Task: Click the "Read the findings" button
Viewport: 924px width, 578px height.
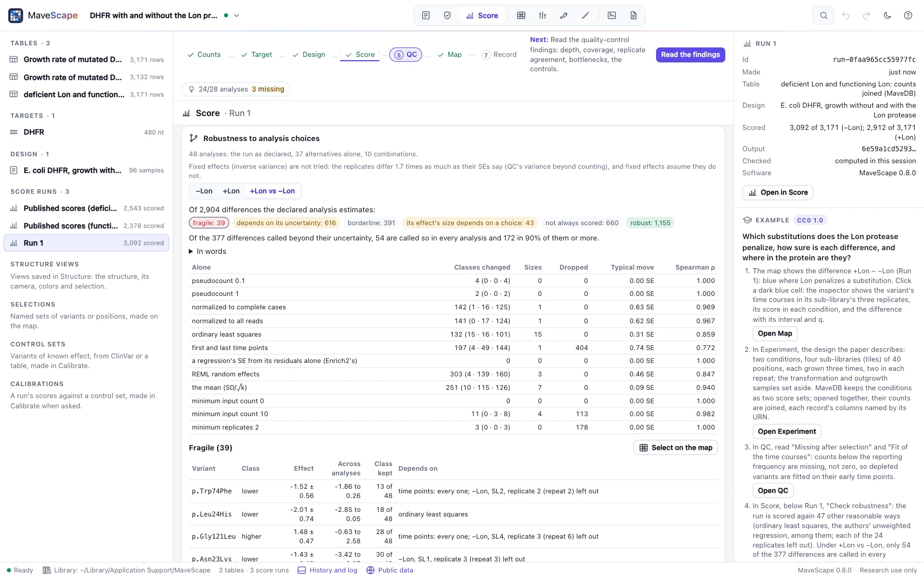Action: 690,55
